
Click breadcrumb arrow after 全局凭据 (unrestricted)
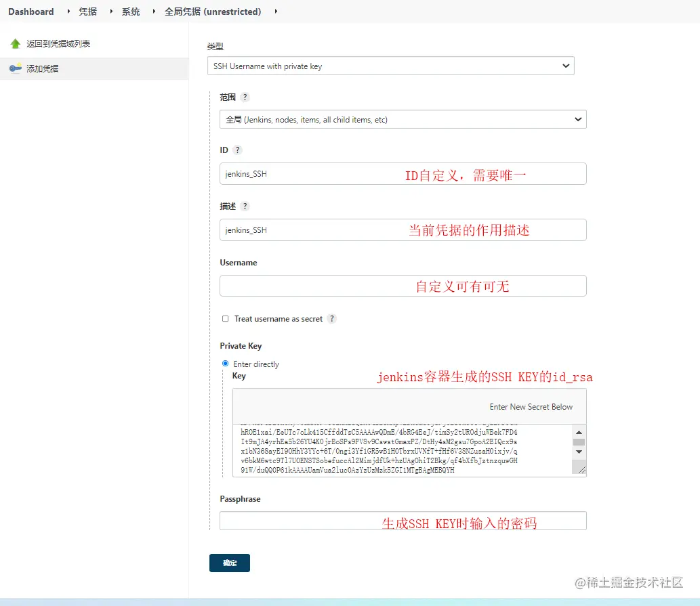276,11
